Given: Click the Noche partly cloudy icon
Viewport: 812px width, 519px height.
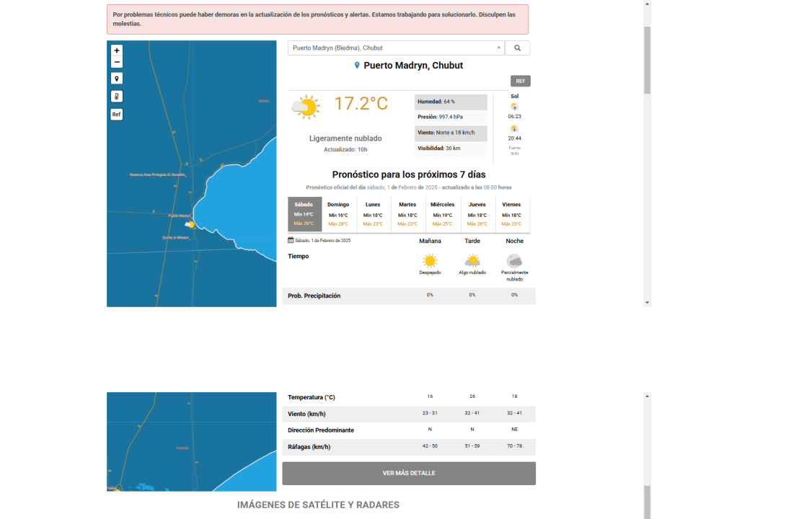Looking at the screenshot, I should 514,261.
